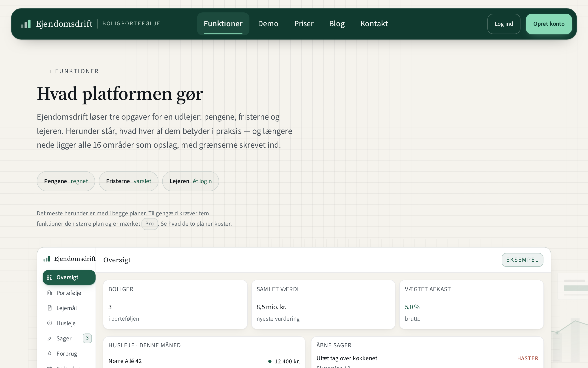Select the Pengene regnet pill

coord(66,181)
